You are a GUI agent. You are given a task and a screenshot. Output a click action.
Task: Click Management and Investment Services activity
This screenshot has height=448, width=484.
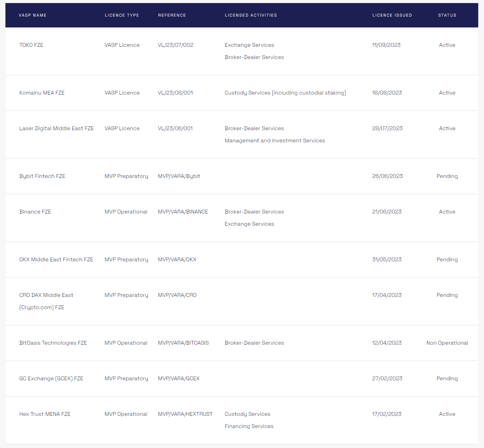click(x=275, y=141)
